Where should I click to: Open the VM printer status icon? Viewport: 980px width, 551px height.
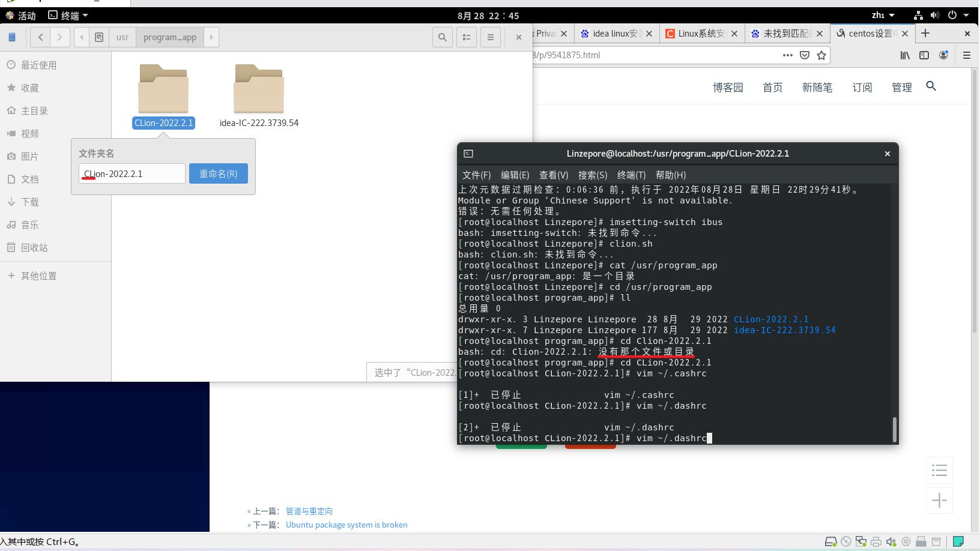[x=876, y=542]
